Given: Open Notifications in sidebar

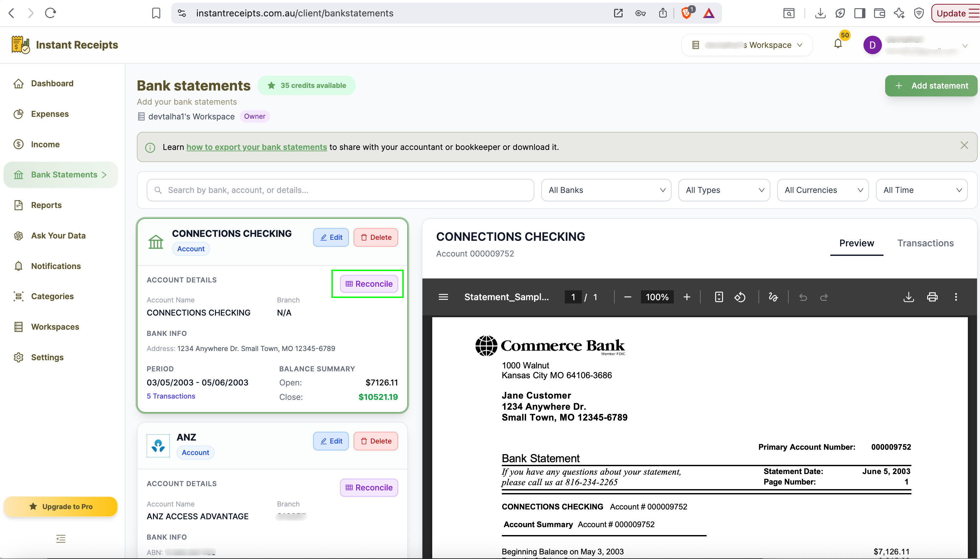Looking at the screenshot, I should [x=56, y=266].
